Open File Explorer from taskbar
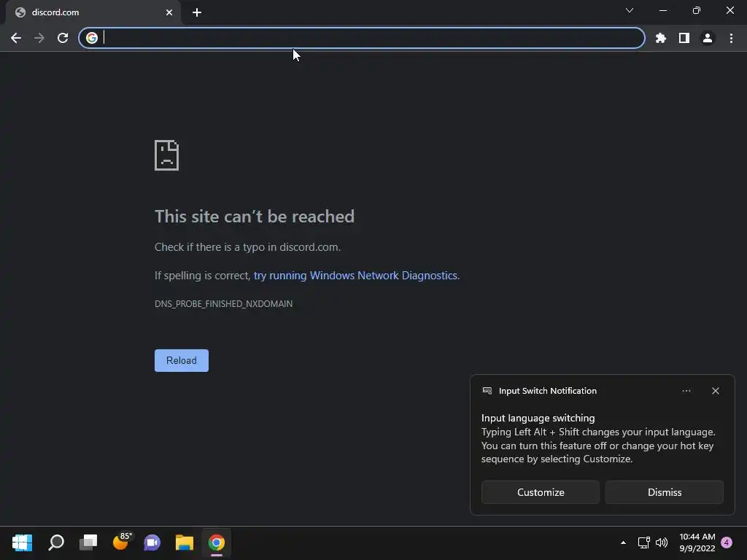747x560 pixels. click(x=185, y=542)
